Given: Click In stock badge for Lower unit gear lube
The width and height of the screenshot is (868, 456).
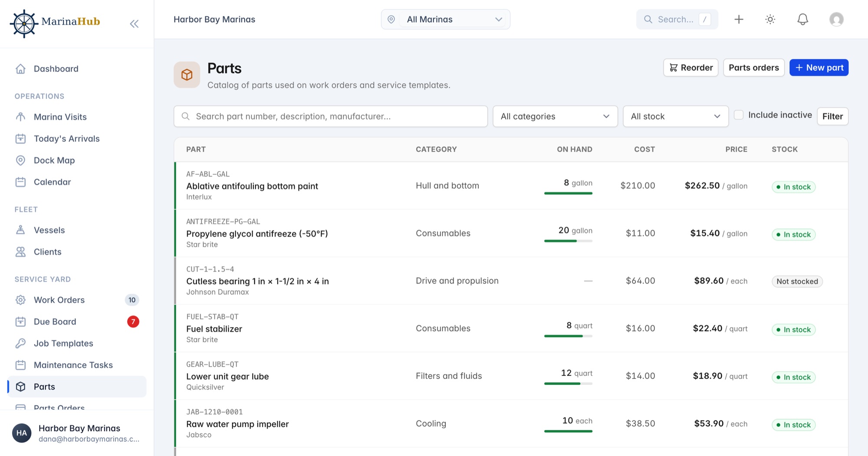Looking at the screenshot, I should tap(793, 377).
